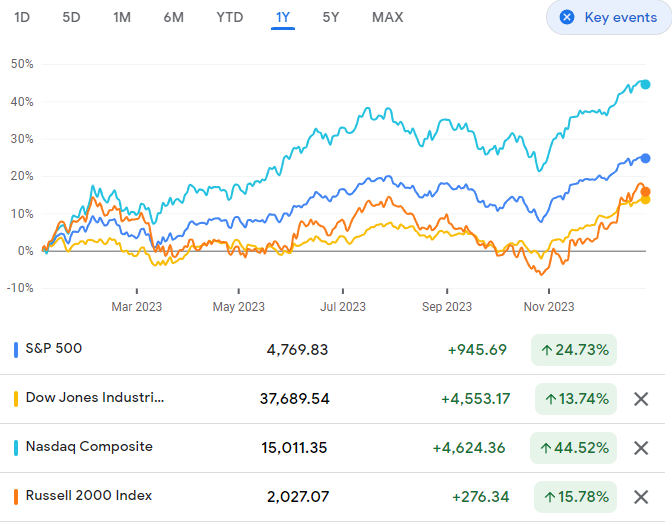
Task: Click the X icon in Key events
Action: click(567, 17)
